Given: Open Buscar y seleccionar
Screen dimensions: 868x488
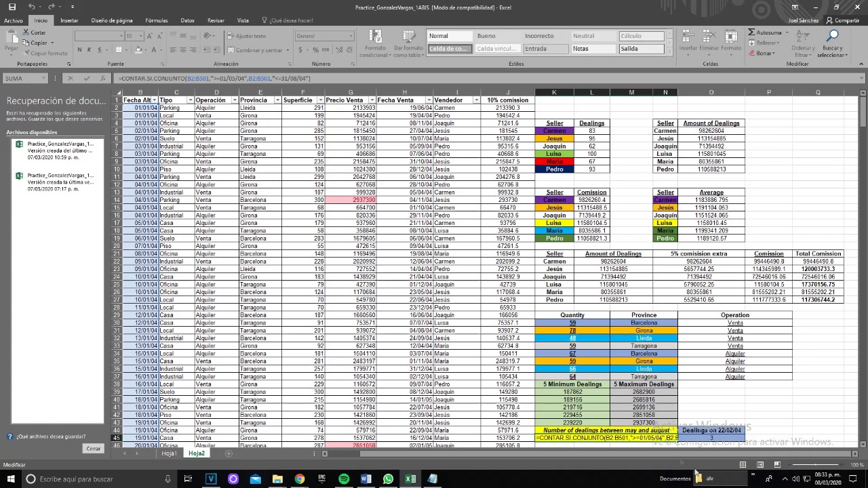Looking at the screenshot, I should pos(832,43).
